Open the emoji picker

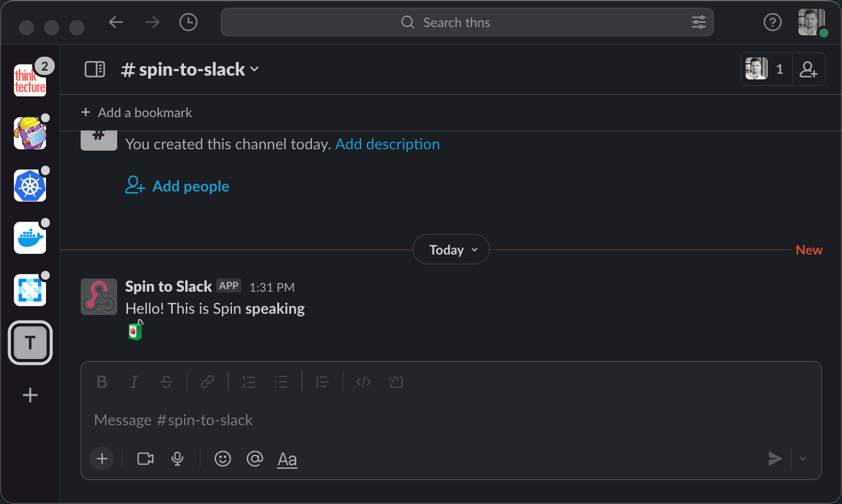(x=222, y=459)
